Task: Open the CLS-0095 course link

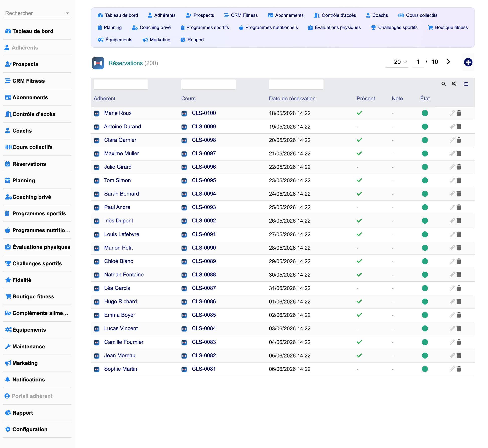Action: pos(204,180)
